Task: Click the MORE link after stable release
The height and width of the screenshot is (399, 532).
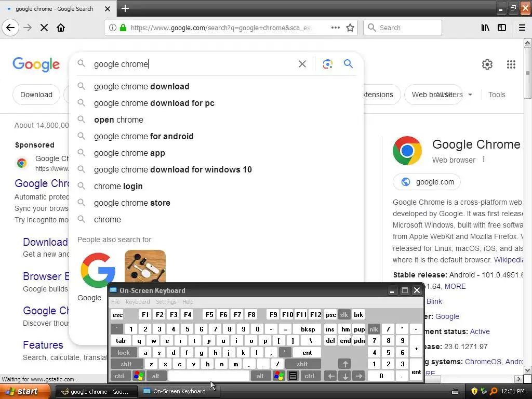Action: pyautogui.click(x=455, y=286)
